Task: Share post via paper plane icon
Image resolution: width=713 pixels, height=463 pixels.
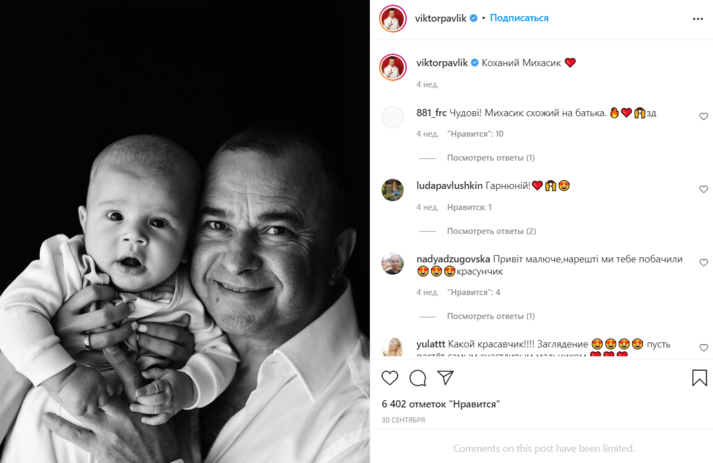Action: [x=445, y=377]
